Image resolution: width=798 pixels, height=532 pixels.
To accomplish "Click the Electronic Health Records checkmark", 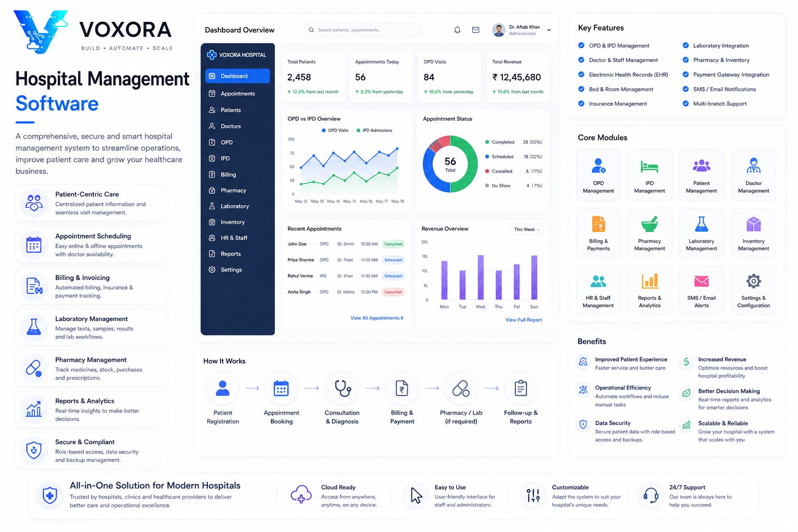I will [x=581, y=74].
